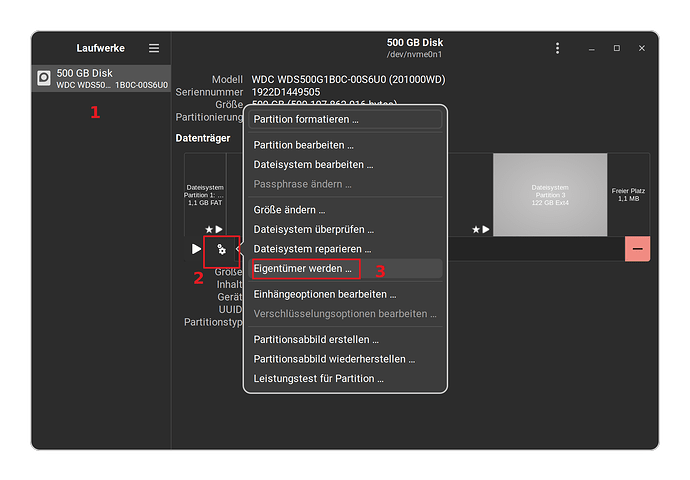
Task: Open the Laufwerke hamburger menu
Action: click(x=154, y=48)
